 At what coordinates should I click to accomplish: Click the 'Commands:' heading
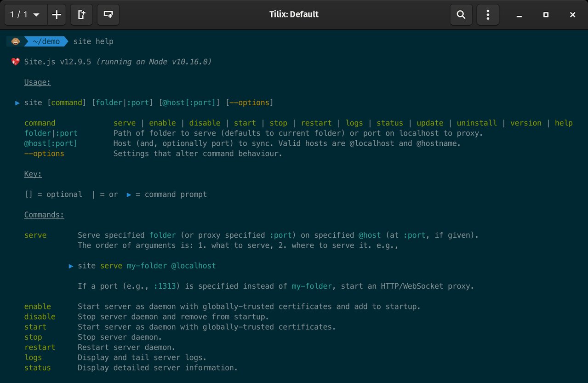pos(44,215)
